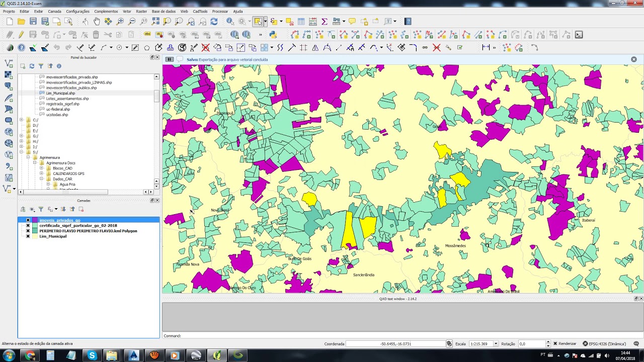This screenshot has width=644, height=362.
Task: Expand the CALENDARIOS GPS folder
Action: point(42,173)
